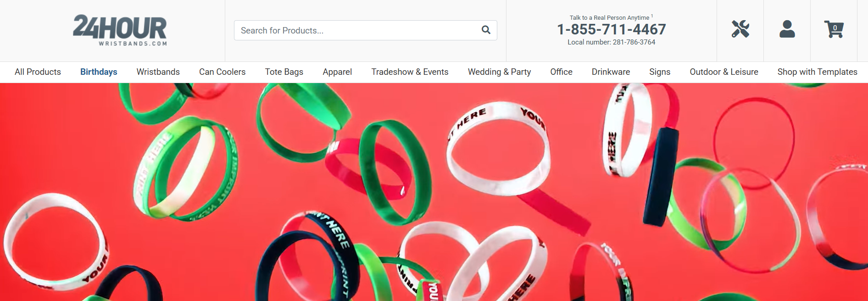Open the Tote Bags menu
The height and width of the screenshot is (301, 868).
284,72
